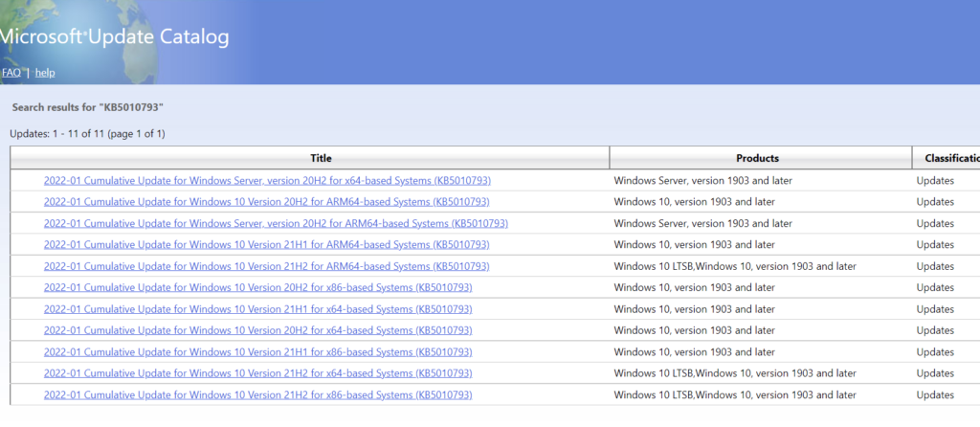This screenshot has height=427, width=980.
Task: Open Windows 10 Version 21H1 x86-based update link
Action: pyautogui.click(x=257, y=352)
